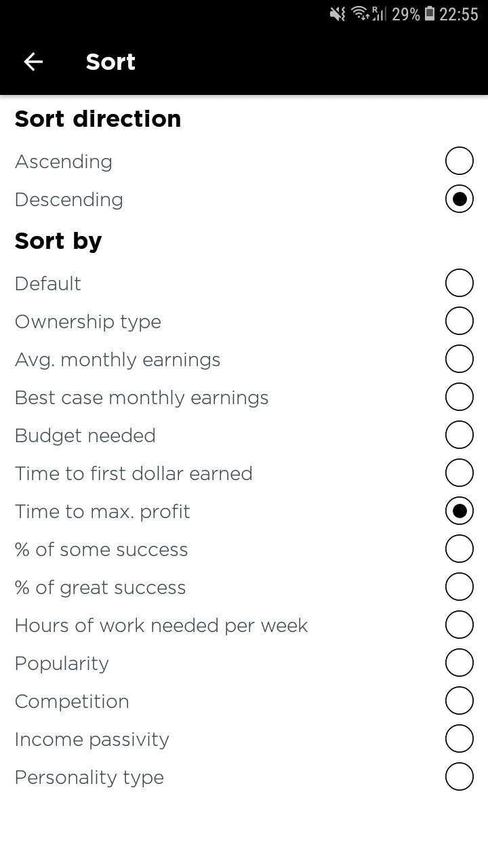
Task: Sort by Ownership type
Action: point(459,321)
